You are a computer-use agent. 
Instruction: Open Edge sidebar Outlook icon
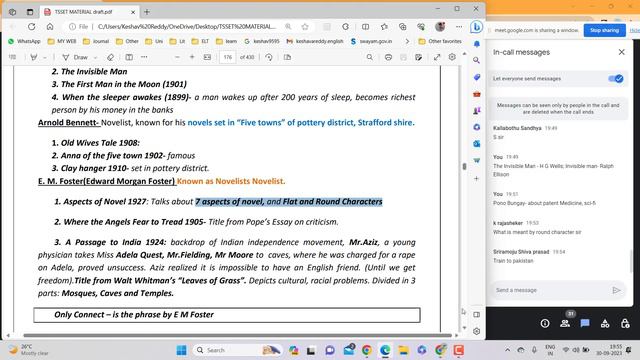476,144
